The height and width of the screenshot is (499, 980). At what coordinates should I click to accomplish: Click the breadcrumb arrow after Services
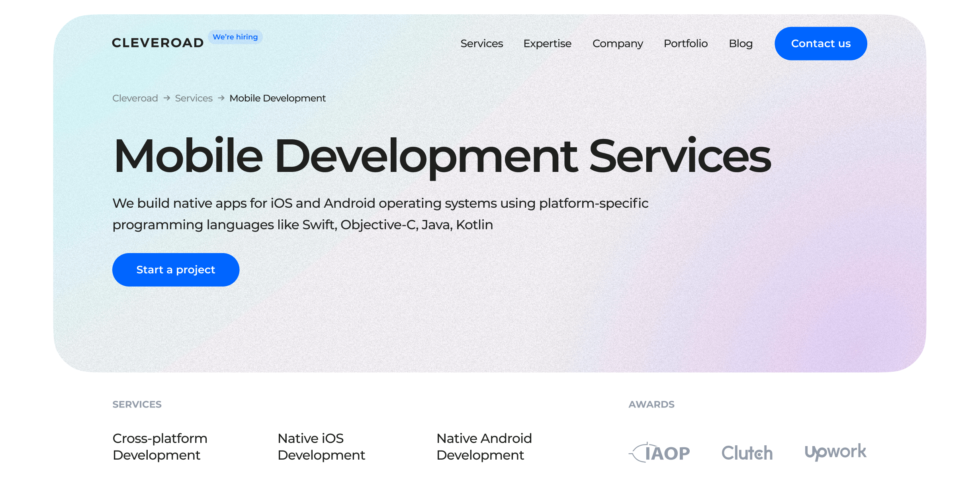(221, 98)
